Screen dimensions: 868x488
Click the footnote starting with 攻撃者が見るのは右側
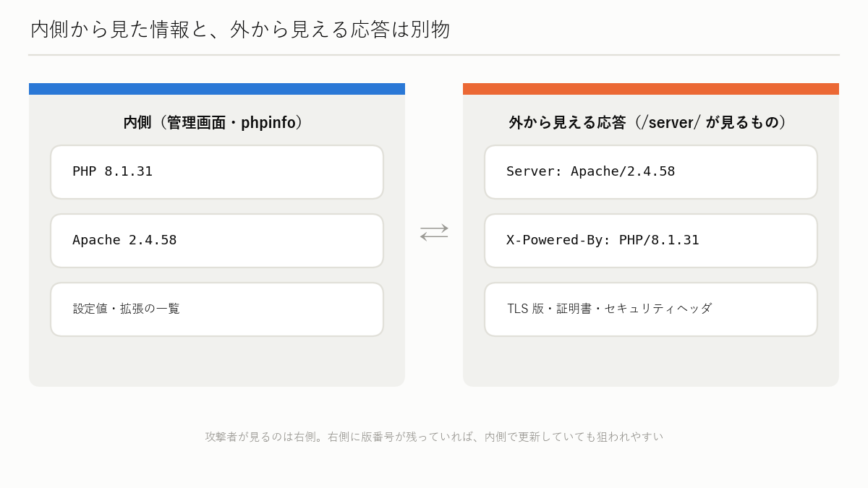[x=434, y=437]
